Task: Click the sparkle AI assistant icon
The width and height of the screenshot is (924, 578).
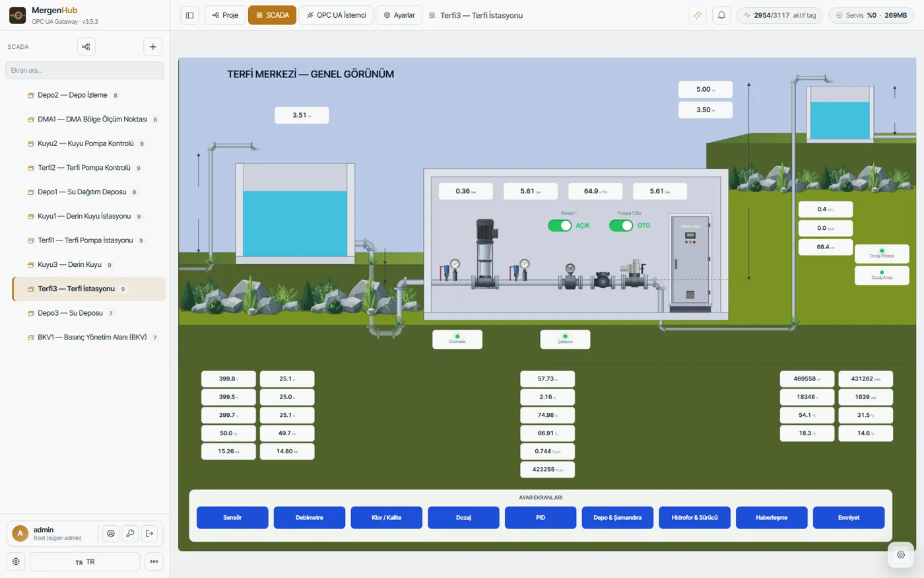Action: (x=697, y=15)
